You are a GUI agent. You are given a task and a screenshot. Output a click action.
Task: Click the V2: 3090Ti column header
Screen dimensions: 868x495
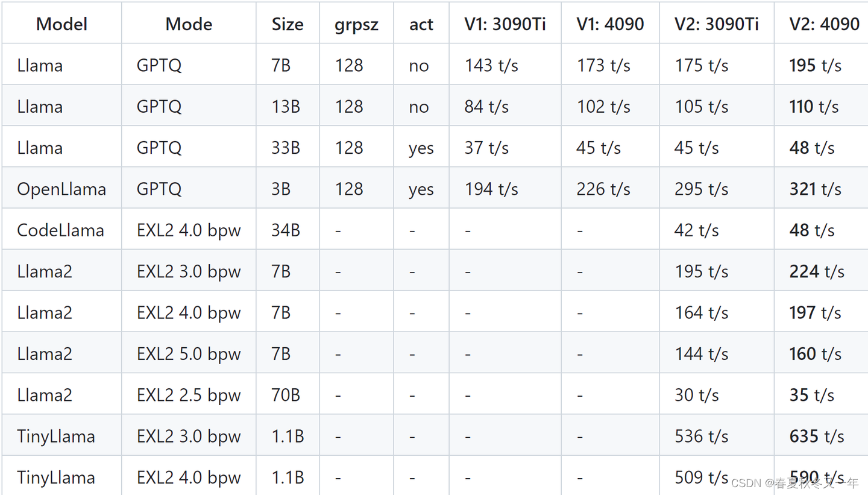click(x=717, y=24)
